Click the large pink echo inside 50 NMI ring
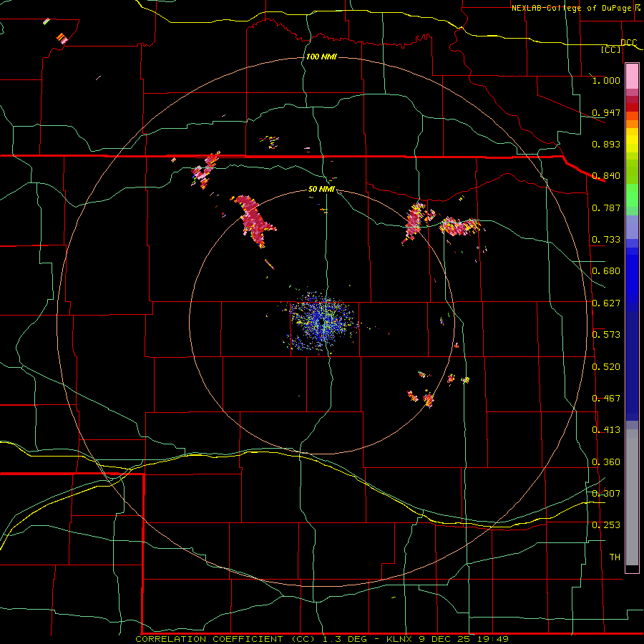 [x=255, y=221]
